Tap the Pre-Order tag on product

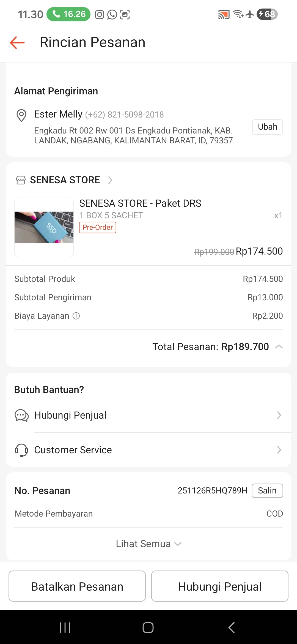[x=98, y=228]
